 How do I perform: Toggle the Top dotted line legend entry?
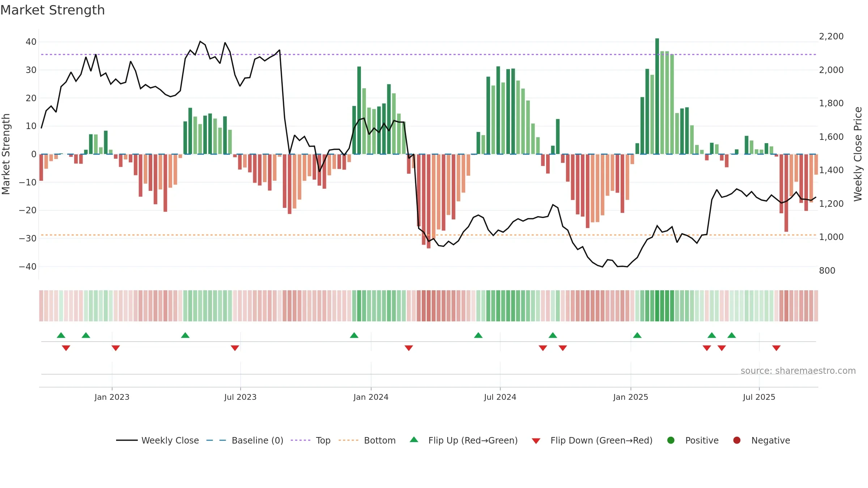(x=311, y=440)
